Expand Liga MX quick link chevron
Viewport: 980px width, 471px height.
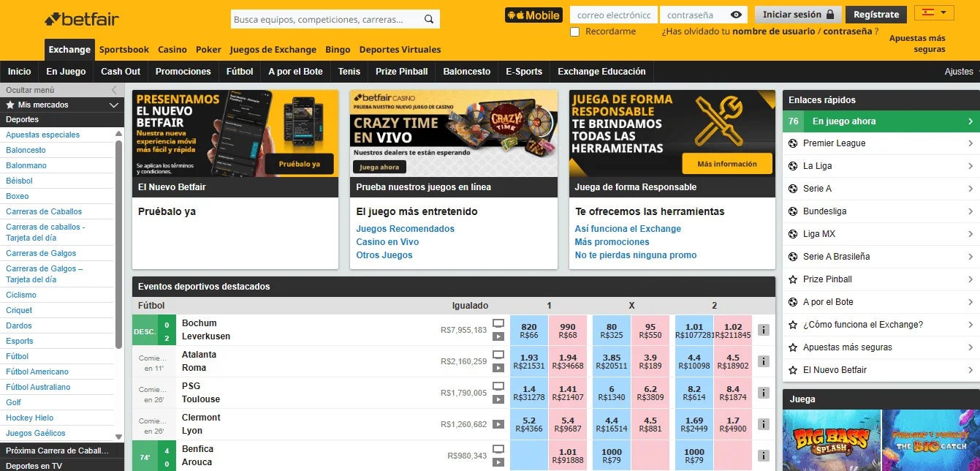pyautogui.click(x=970, y=234)
